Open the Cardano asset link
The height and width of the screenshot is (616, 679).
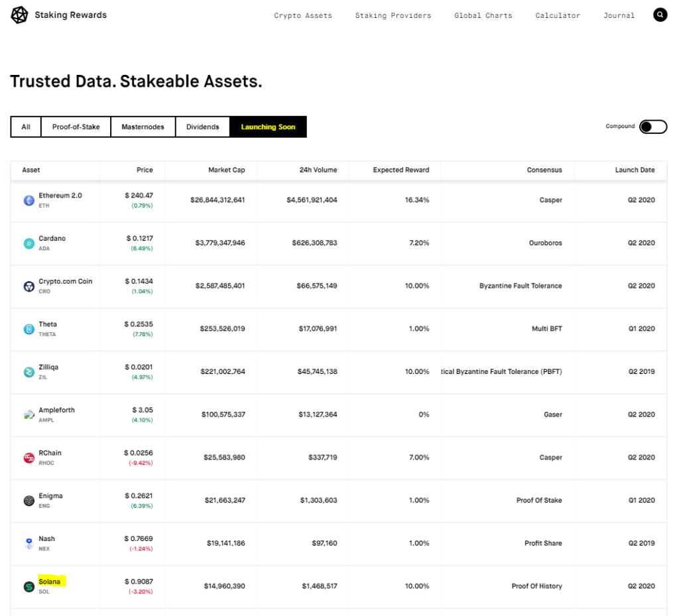[52, 239]
